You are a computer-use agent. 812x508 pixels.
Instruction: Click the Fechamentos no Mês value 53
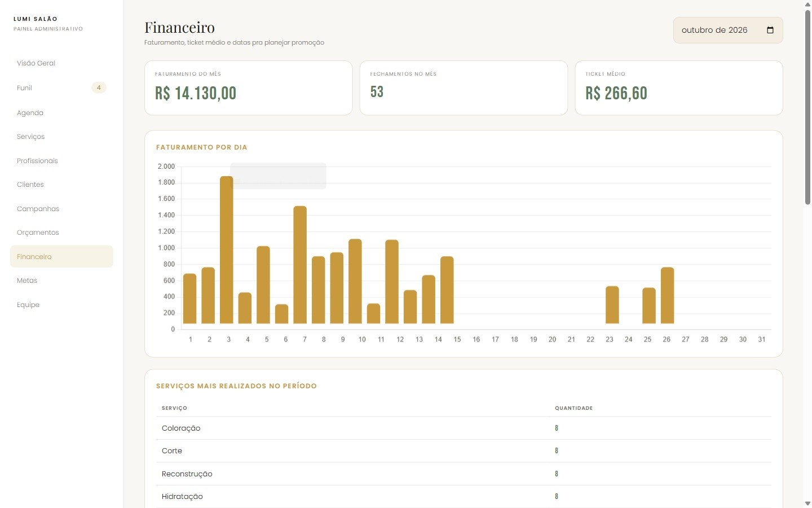(x=377, y=92)
